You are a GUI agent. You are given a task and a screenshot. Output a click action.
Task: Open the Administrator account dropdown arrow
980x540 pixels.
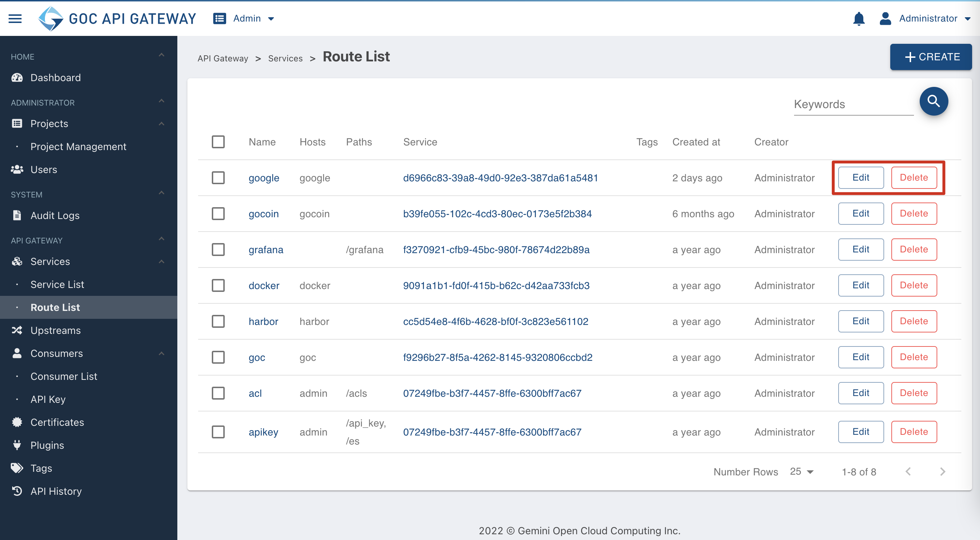[x=967, y=19]
